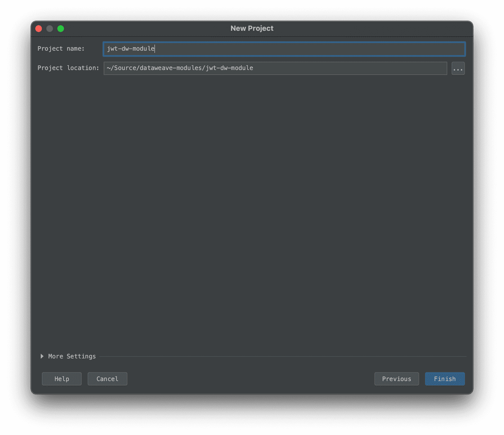Go back with the Previous button

click(396, 378)
